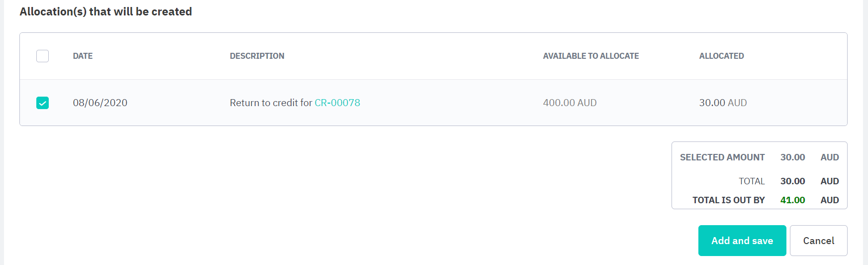Click the 400.00 AUD available amount
This screenshot has height=265, width=868.
click(570, 103)
